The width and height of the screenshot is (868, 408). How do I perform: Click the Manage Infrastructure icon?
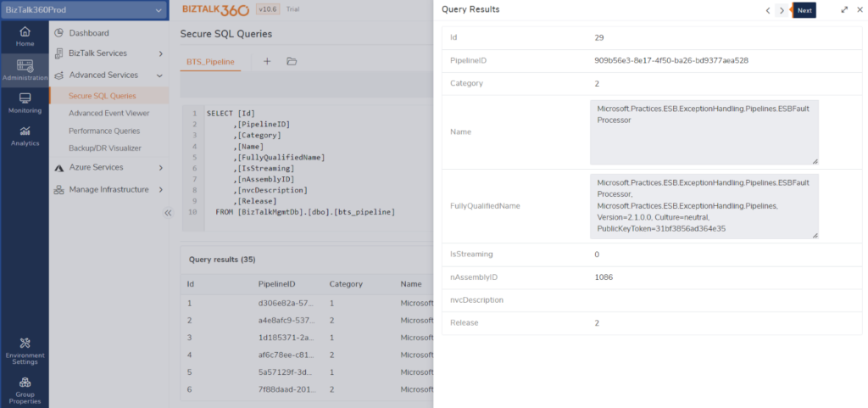click(58, 190)
